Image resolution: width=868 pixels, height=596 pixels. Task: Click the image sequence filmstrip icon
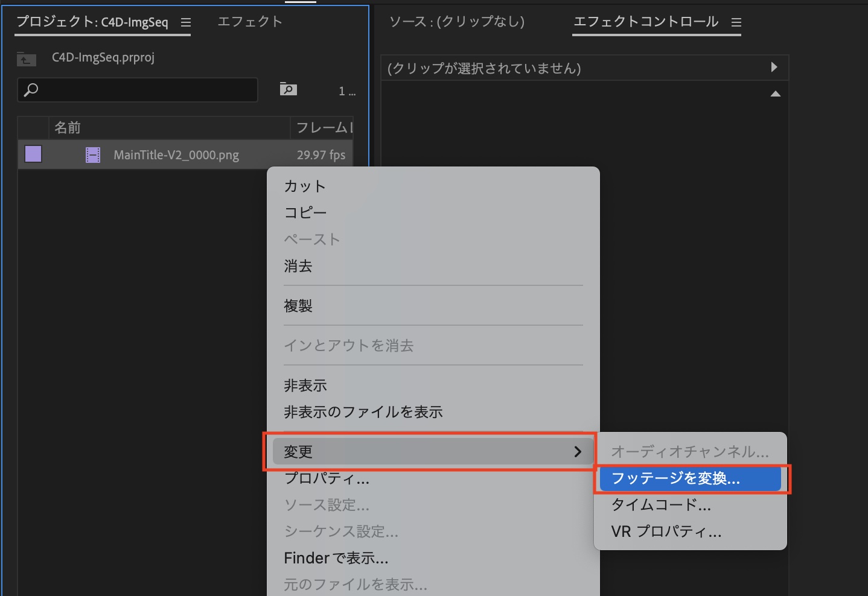93,155
